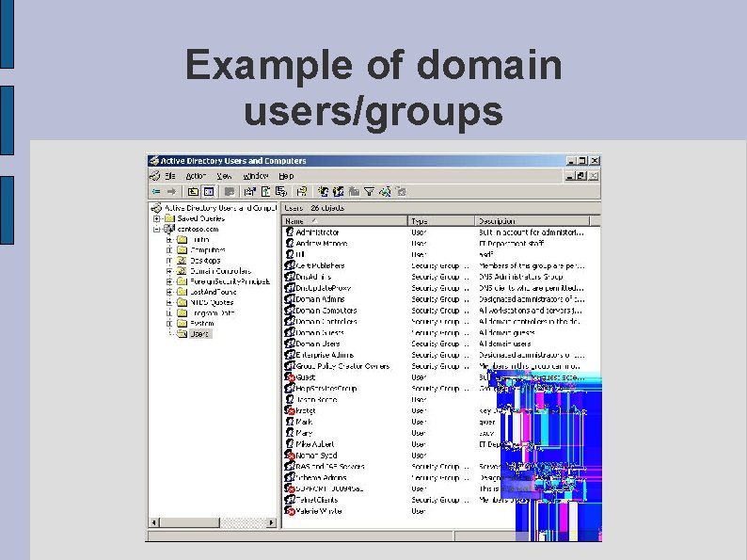Expand the ForeignSecurityPrincipals node
The height and width of the screenshot is (560, 747).
tap(168, 281)
